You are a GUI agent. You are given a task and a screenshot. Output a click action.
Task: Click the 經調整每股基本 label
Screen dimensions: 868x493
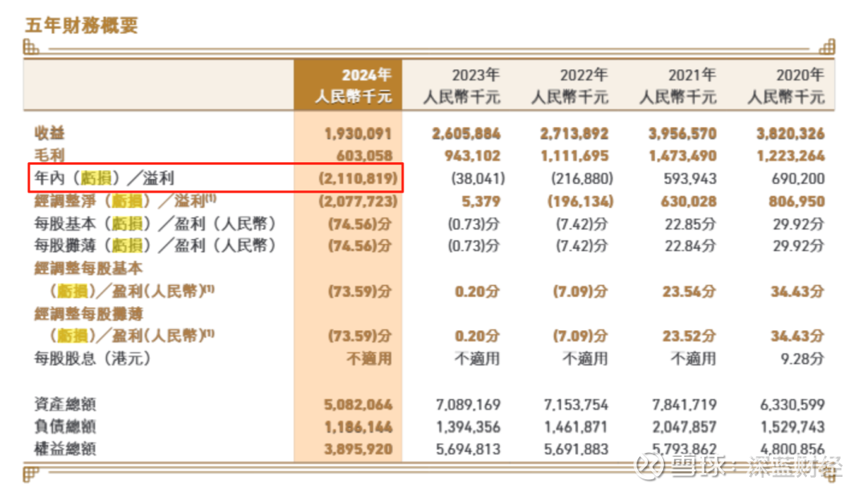tap(88, 268)
